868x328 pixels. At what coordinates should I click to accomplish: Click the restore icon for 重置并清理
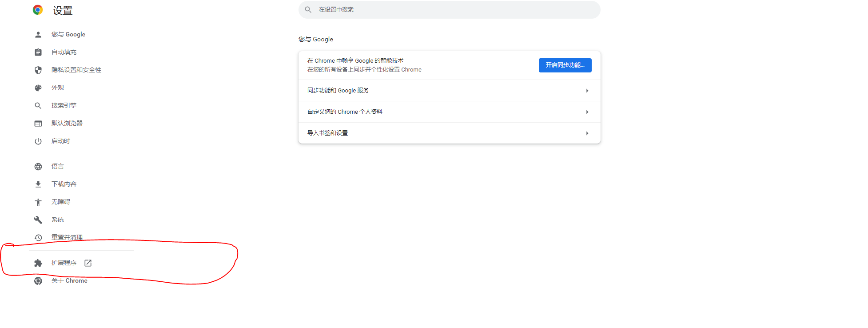(x=38, y=238)
